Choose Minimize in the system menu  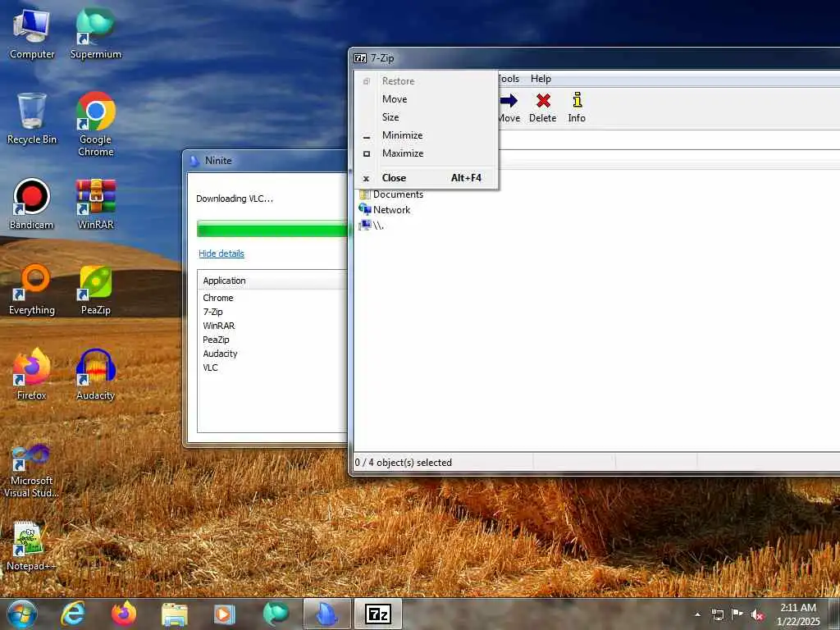click(x=427, y=135)
